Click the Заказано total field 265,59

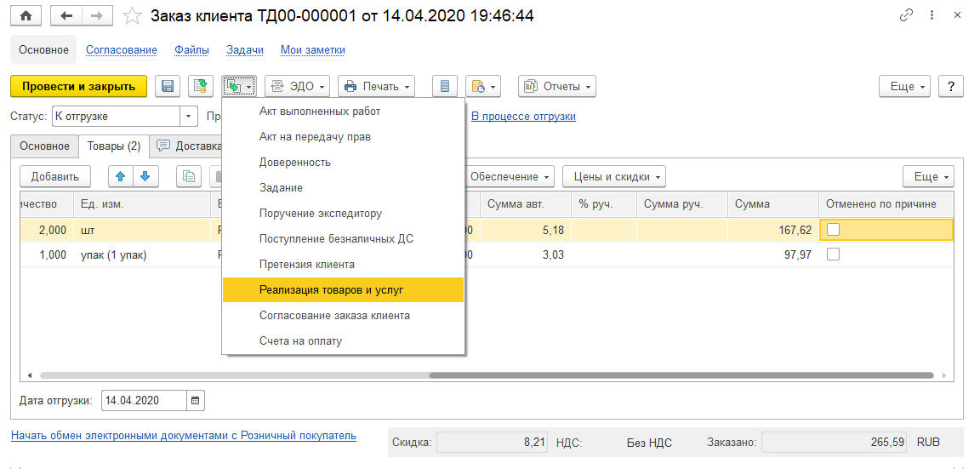tap(835, 443)
